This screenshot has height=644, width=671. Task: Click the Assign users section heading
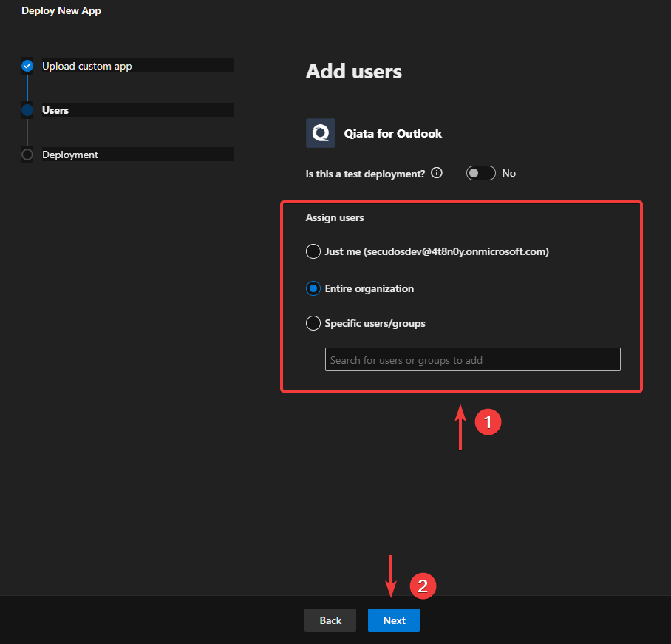click(x=333, y=217)
